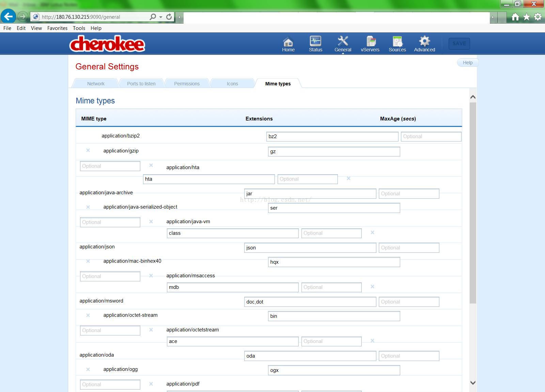
Task: Click the delete X beside the hta MaxAge field
Action: point(348,178)
